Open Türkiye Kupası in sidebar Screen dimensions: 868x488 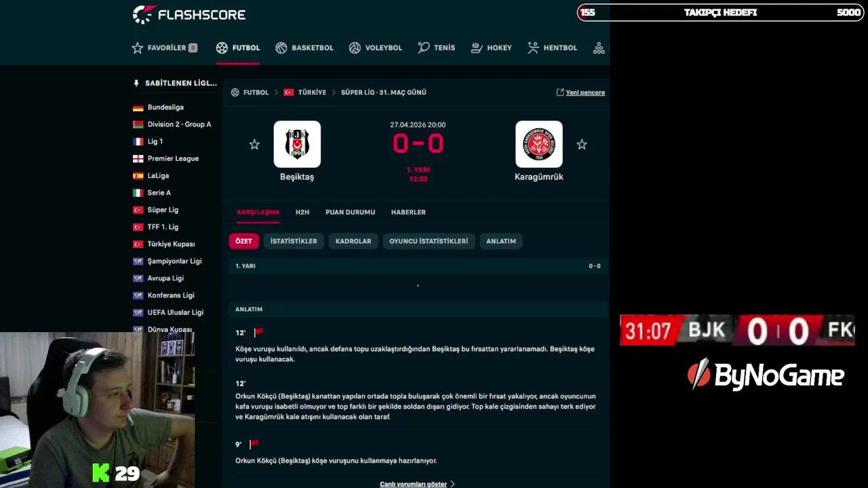click(x=171, y=244)
